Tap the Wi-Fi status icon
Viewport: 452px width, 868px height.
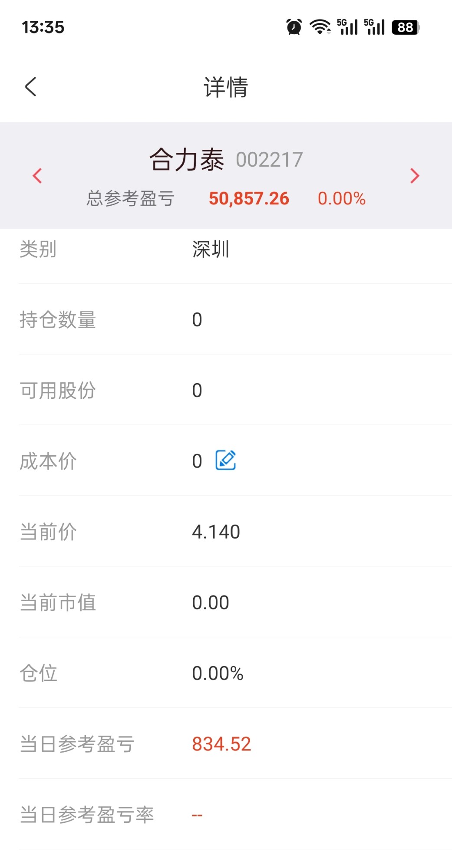coord(320,27)
